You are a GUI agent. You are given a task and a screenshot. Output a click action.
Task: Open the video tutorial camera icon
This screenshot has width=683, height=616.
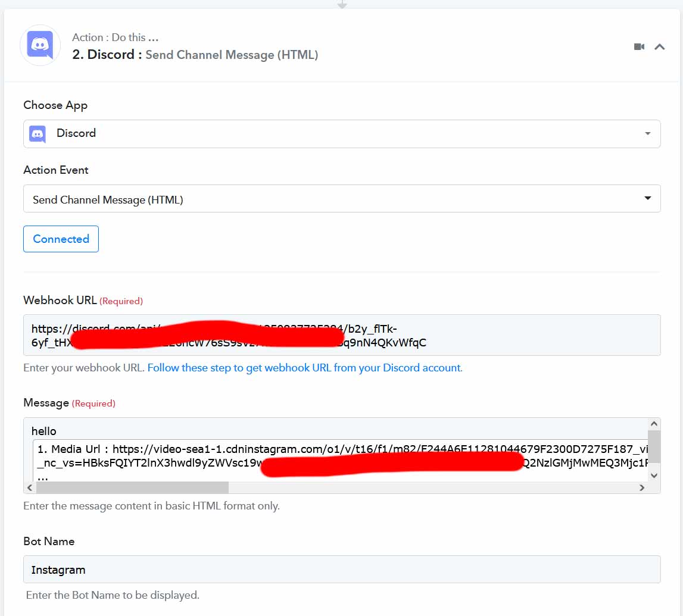click(639, 46)
